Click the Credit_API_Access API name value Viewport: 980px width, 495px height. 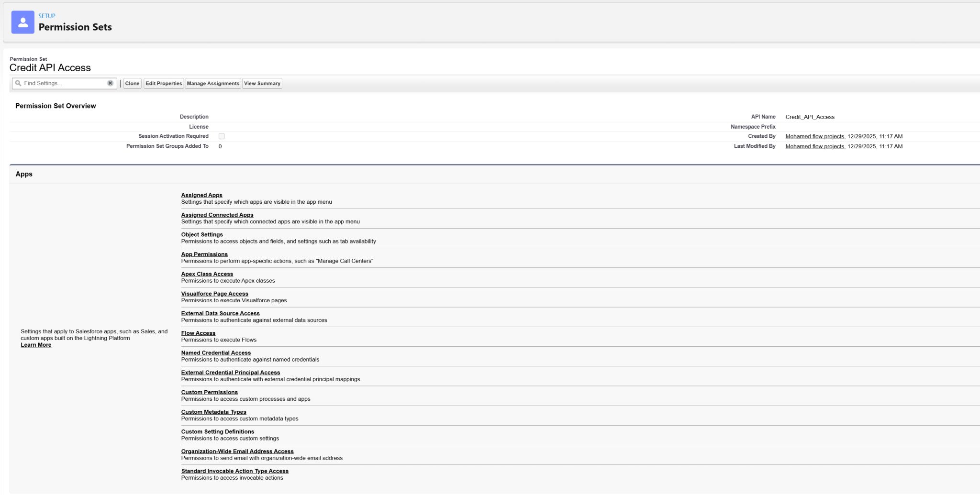point(810,117)
